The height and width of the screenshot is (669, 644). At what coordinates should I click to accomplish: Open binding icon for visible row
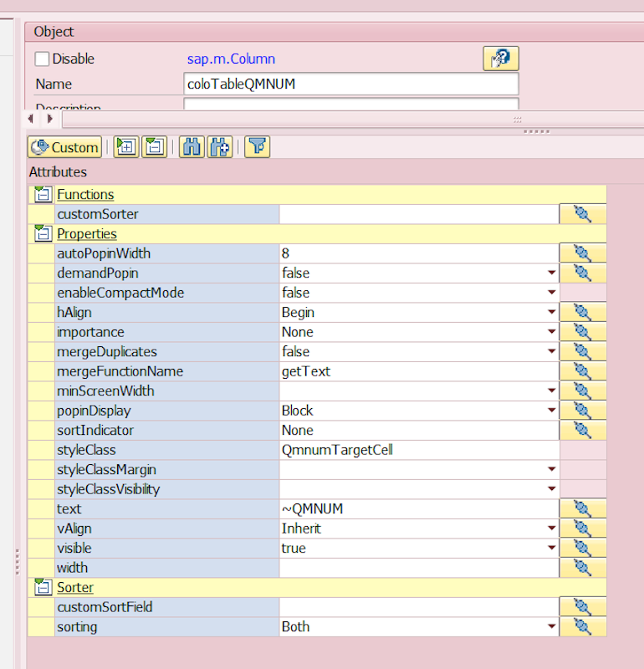[x=583, y=548]
